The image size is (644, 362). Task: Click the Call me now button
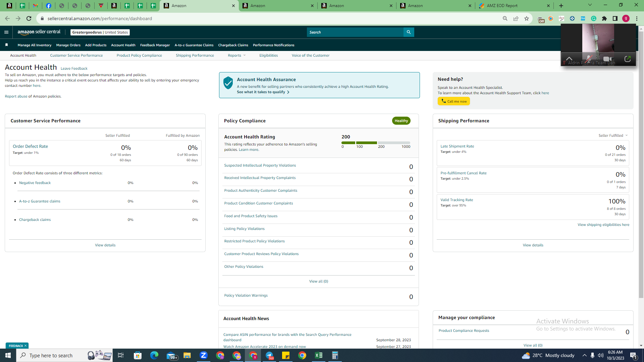453,101
